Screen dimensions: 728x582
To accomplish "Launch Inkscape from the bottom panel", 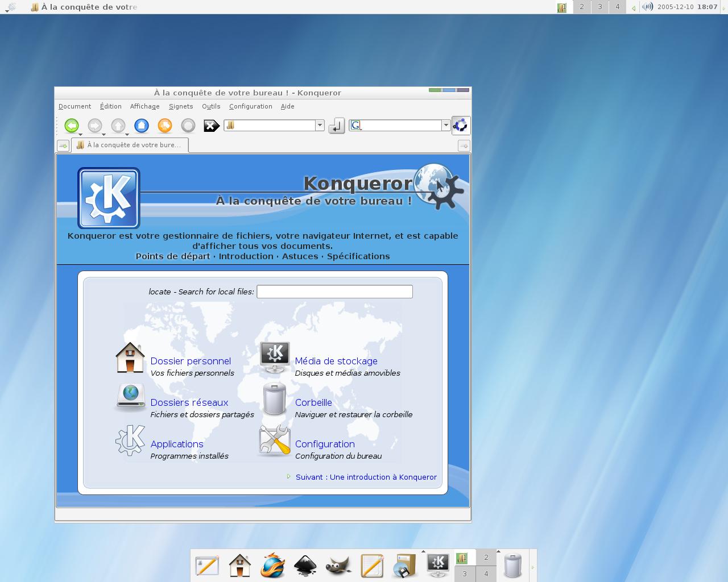I will (305, 566).
